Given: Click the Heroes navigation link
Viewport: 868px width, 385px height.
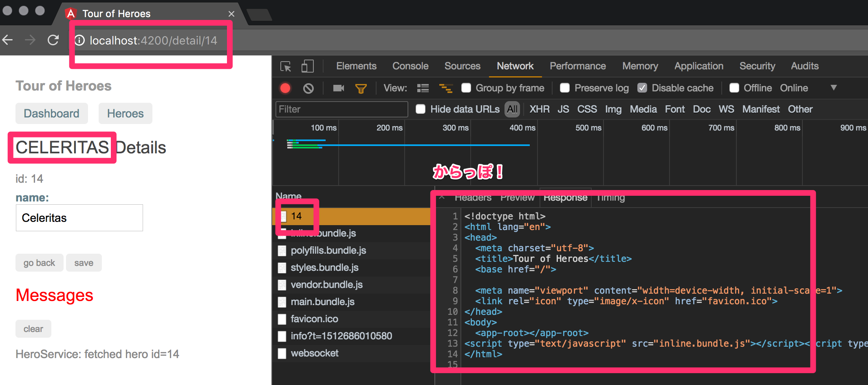Looking at the screenshot, I should [126, 113].
